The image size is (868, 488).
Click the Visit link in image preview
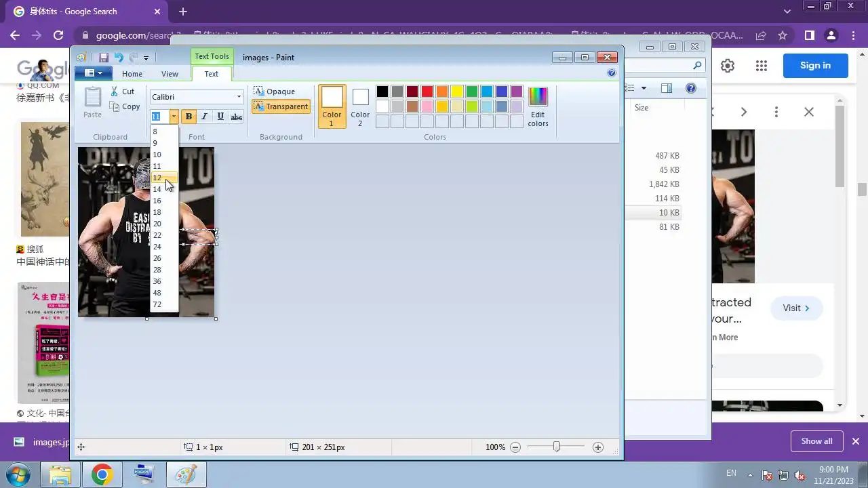(796, 308)
